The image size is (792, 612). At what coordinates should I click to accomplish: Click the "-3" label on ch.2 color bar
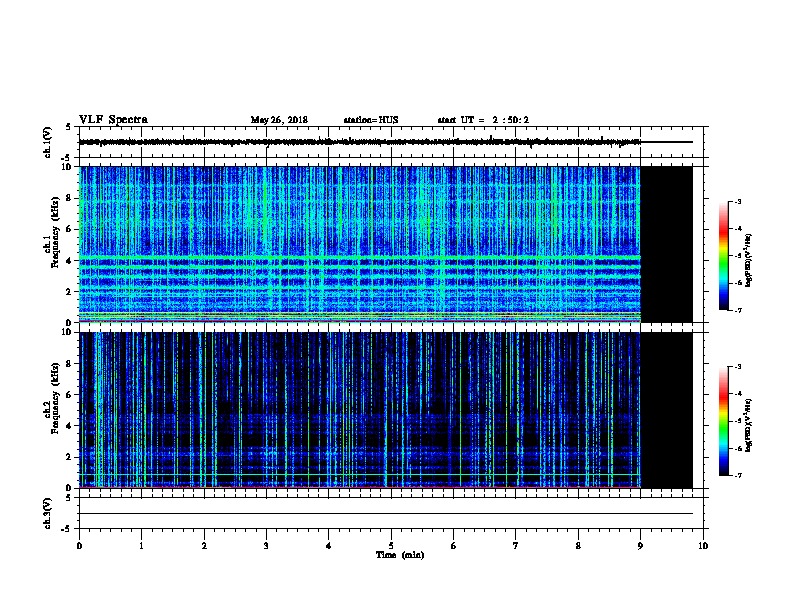click(x=738, y=367)
